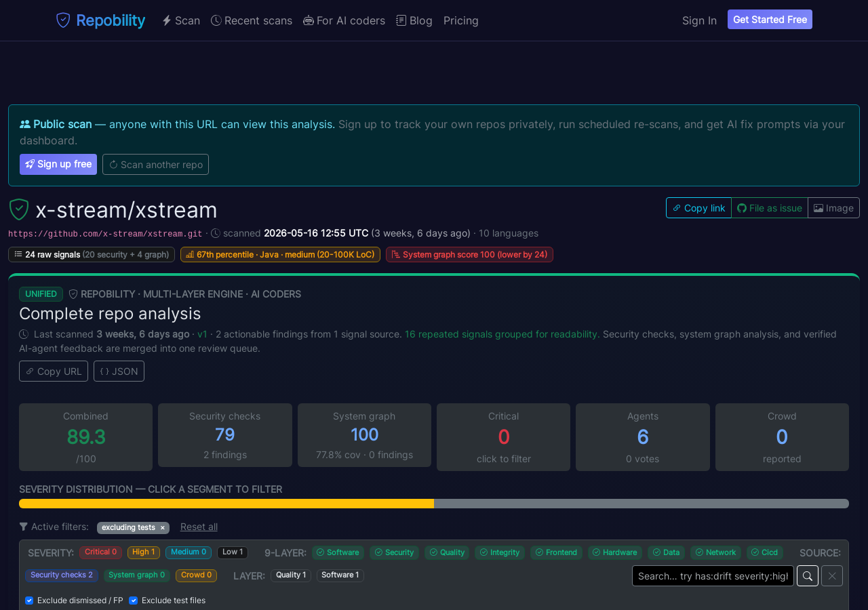The width and height of the screenshot is (868, 610).
Task: Filter by Quality 1 layer
Action: click(x=291, y=575)
